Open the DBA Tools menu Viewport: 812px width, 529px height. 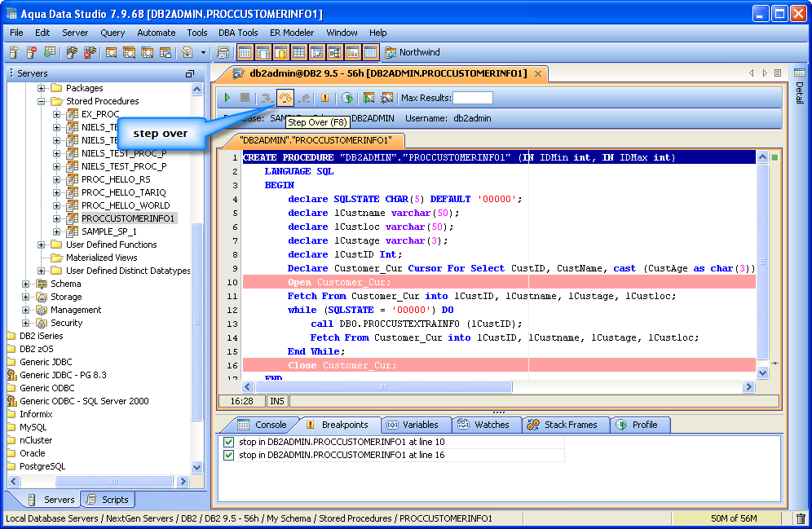(238, 33)
